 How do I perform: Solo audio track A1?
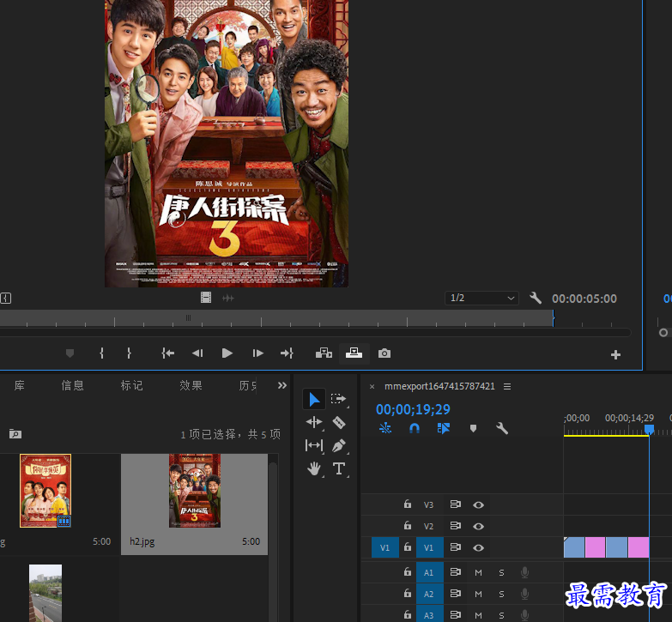(x=501, y=572)
